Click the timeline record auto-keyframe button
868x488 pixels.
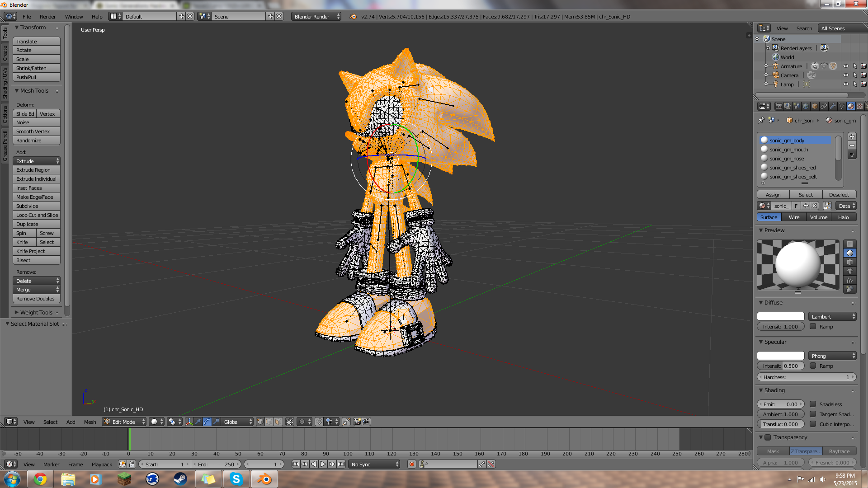tap(412, 464)
